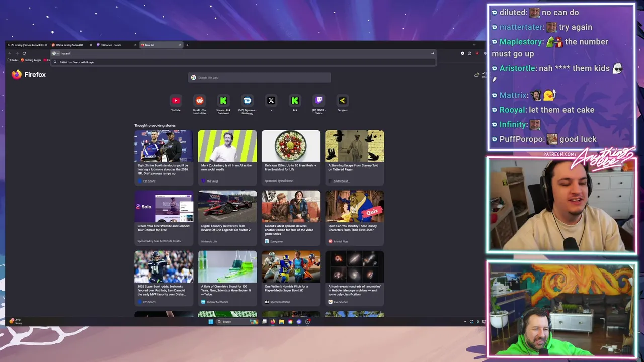Screen dimensions: 644x362
Task: Open Rule of Chemistry story thumbnail
Action: tap(227, 266)
